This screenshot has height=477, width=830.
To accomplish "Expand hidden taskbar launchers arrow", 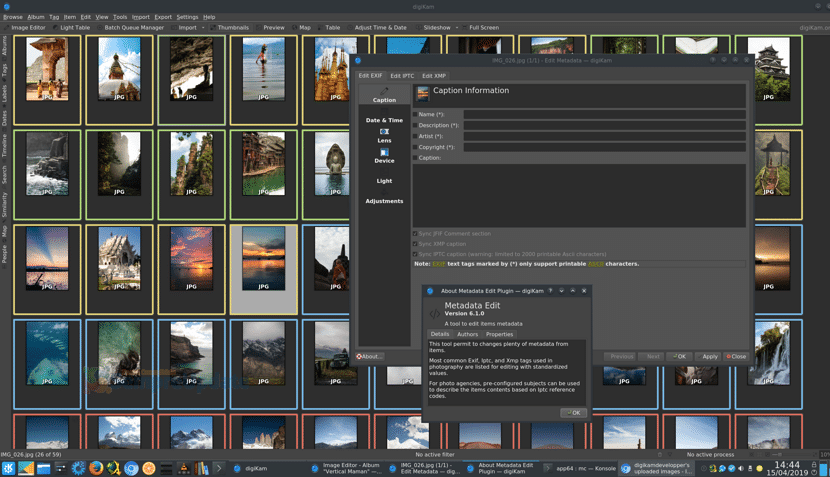I will (x=219, y=468).
